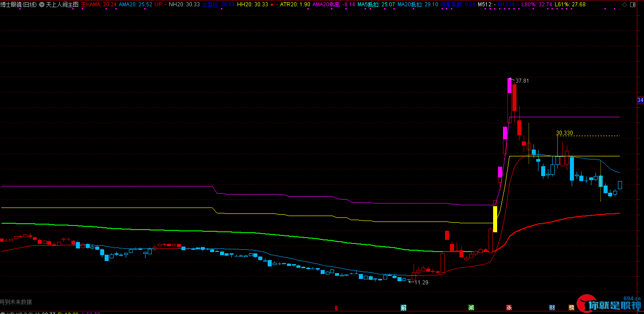Click the 用到未来数据 notice text
The image size is (644, 314).
[x=16, y=302]
